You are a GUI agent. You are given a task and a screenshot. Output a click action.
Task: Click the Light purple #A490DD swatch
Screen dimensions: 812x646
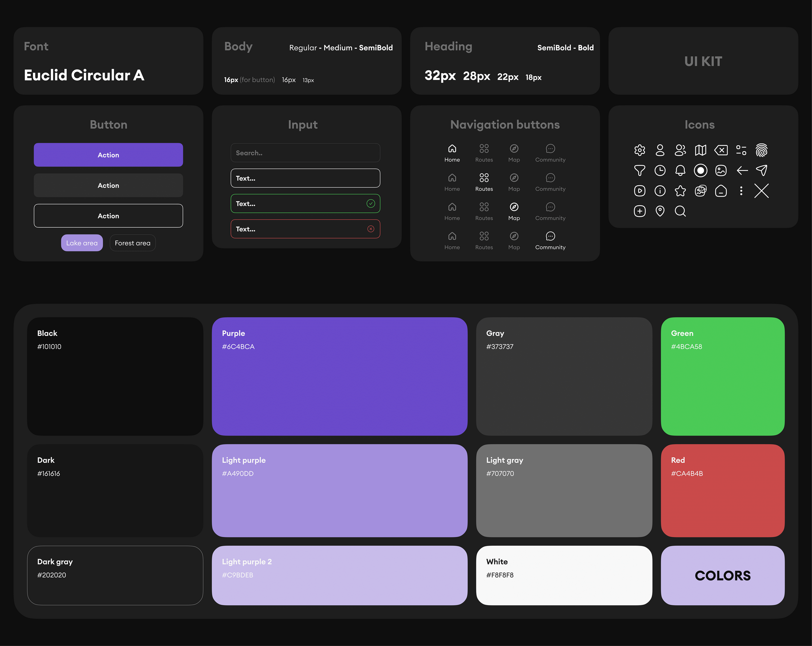[x=339, y=490]
